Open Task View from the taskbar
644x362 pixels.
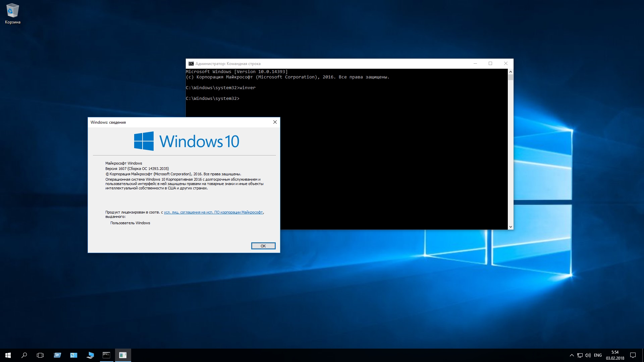click(x=40, y=355)
